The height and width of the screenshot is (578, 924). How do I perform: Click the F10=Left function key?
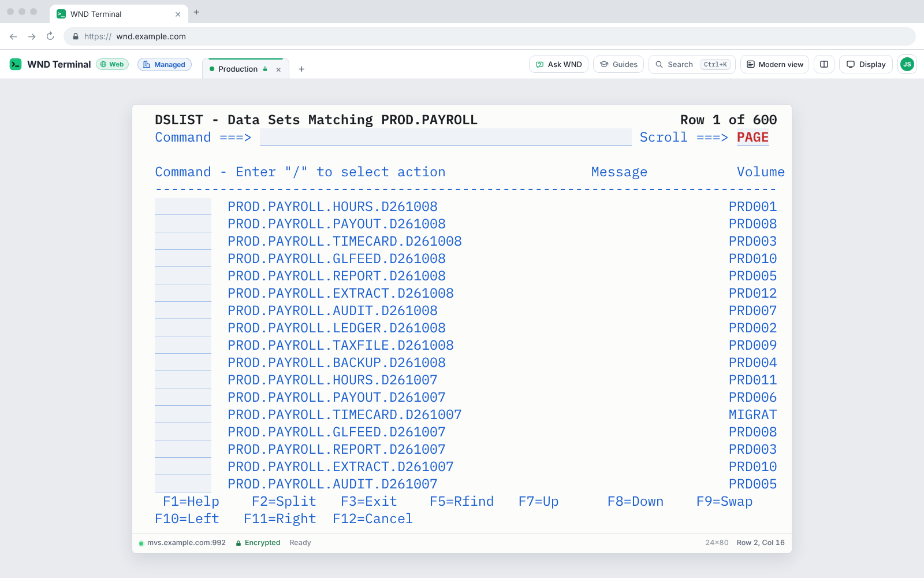187,518
